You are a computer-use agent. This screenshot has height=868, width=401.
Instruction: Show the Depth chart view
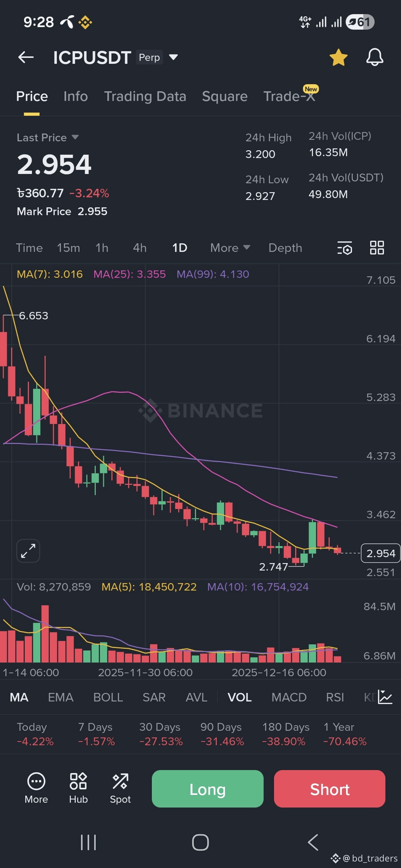286,248
